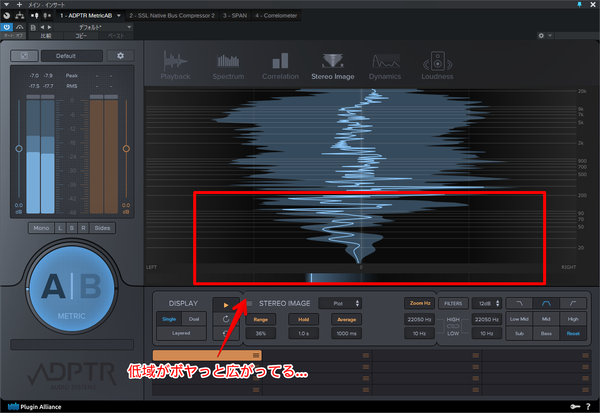The image size is (600, 413).
Task: Open the help question mark
Action: click(588, 406)
